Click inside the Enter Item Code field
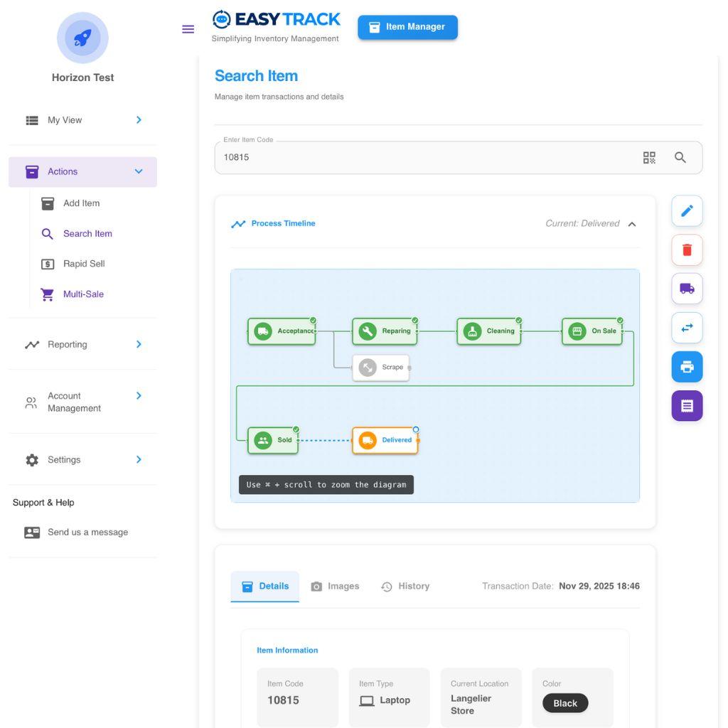The width and height of the screenshot is (728, 728). pyautogui.click(x=355, y=157)
